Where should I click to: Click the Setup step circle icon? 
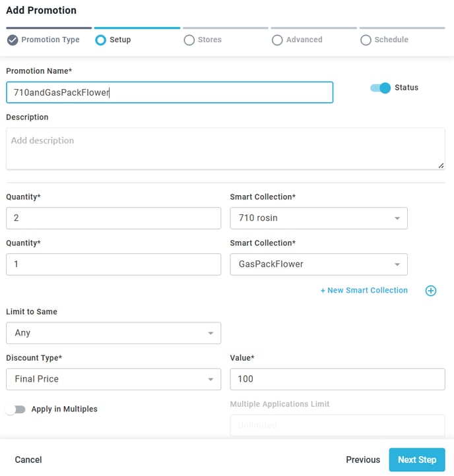click(100, 40)
